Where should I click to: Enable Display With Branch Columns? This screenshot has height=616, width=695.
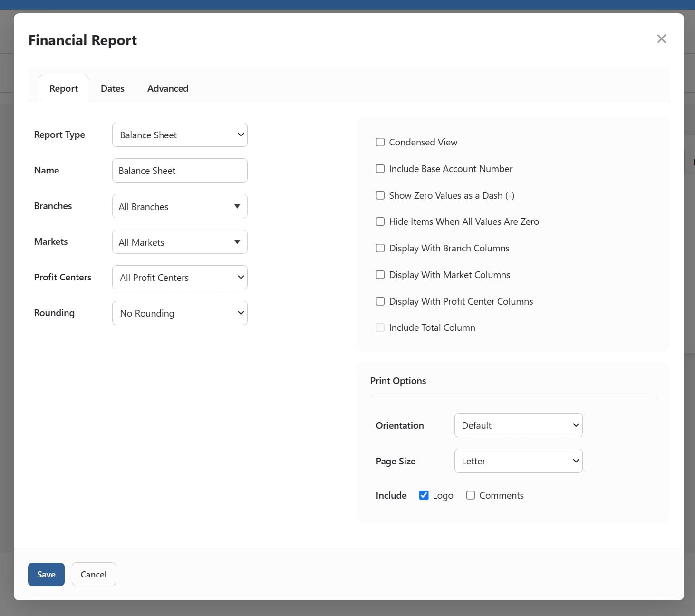point(380,248)
